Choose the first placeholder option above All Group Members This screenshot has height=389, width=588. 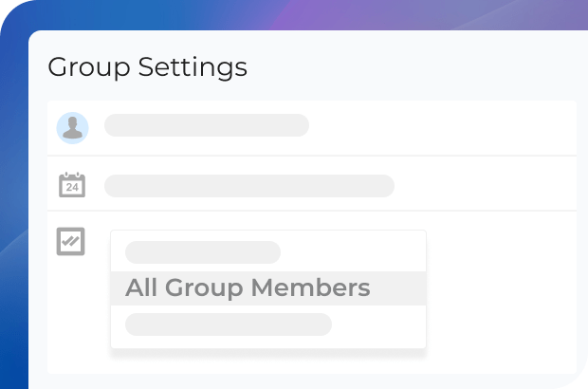pos(203,252)
